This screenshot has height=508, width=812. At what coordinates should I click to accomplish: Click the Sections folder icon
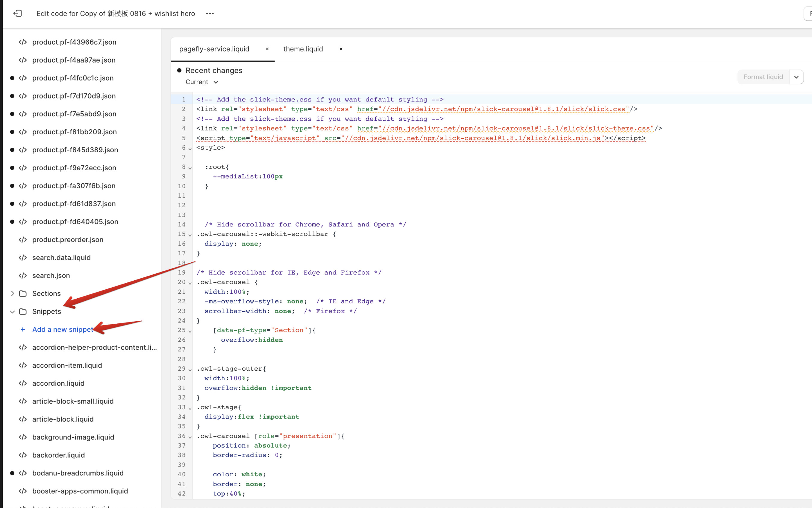pos(23,293)
